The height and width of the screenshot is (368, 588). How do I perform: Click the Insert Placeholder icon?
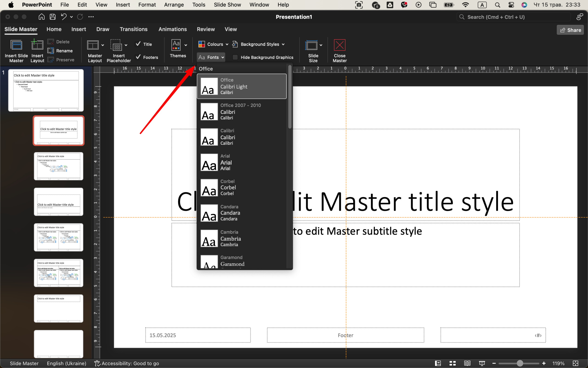point(116,45)
